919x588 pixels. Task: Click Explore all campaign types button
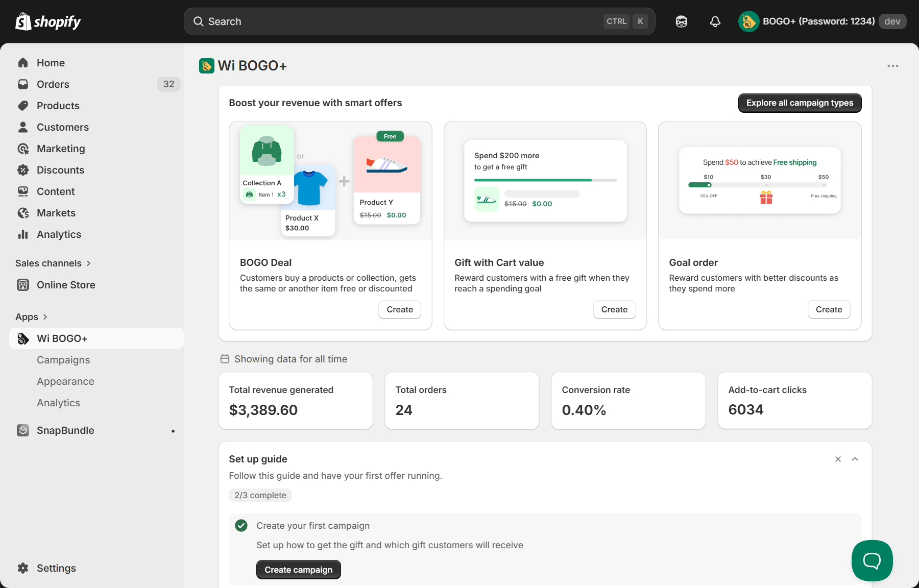point(800,103)
